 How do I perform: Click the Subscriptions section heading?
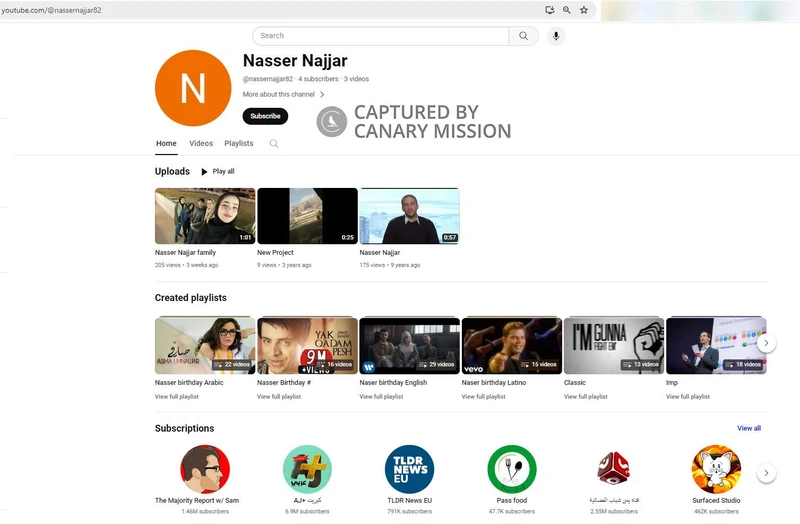coord(185,428)
